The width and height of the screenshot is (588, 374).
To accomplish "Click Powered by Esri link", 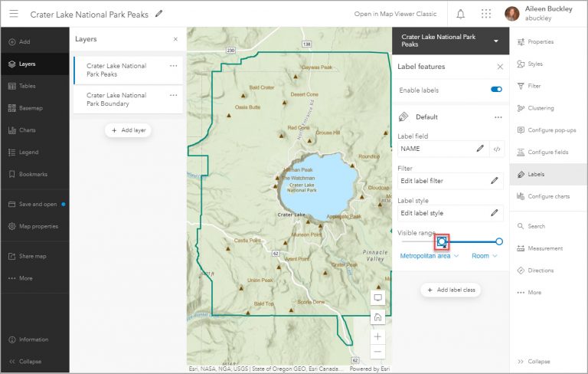I will (x=369, y=369).
